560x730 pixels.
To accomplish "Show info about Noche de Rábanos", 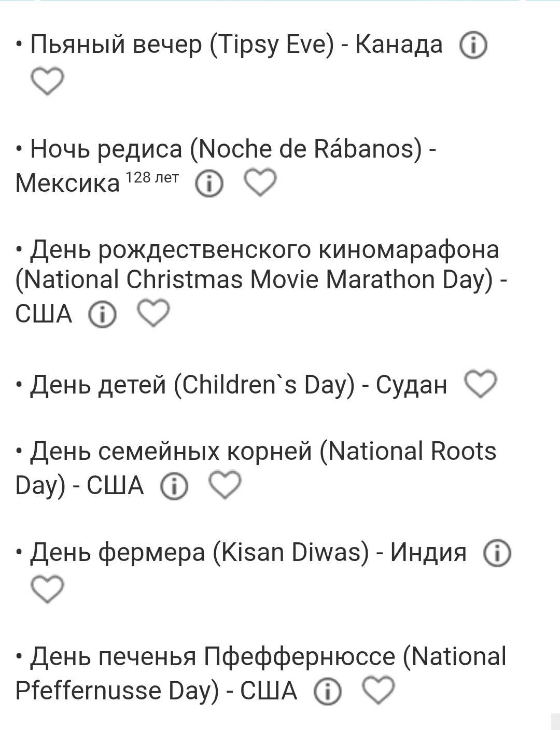I will (209, 184).
